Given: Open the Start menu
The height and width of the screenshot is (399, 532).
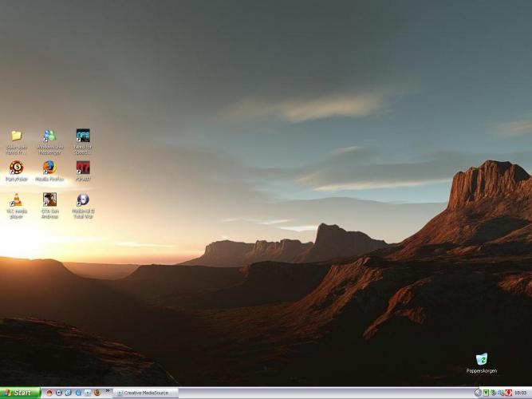Looking at the screenshot, I should 20,393.
